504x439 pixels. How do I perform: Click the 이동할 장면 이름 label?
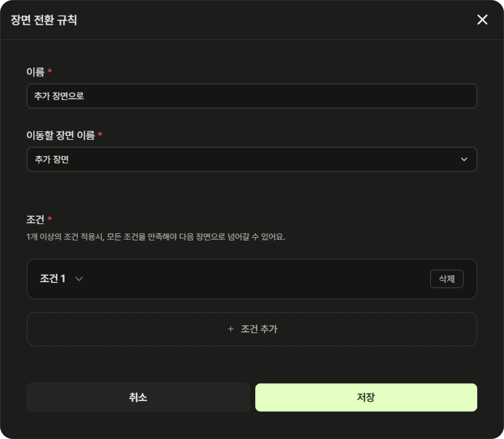coord(60,135)
